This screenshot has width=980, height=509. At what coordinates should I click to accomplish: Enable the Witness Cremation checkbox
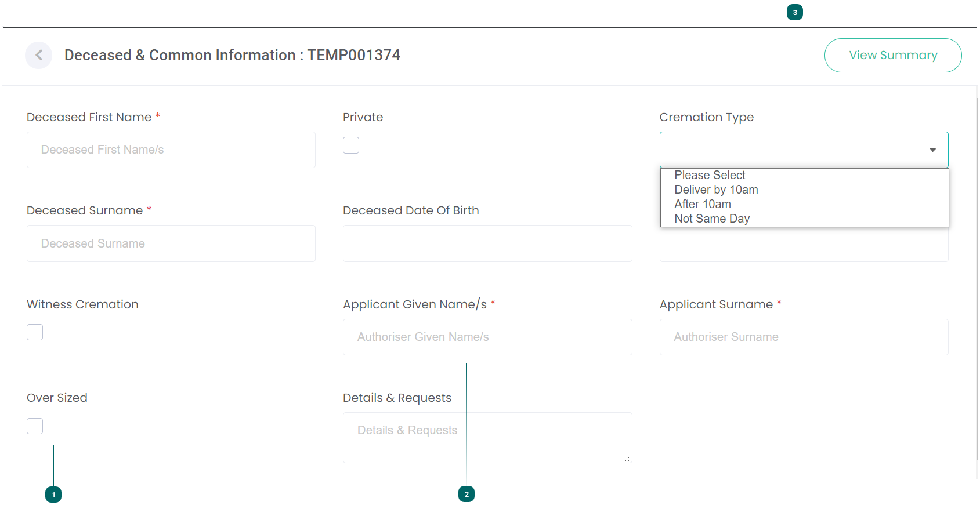[x=35, y=332]
